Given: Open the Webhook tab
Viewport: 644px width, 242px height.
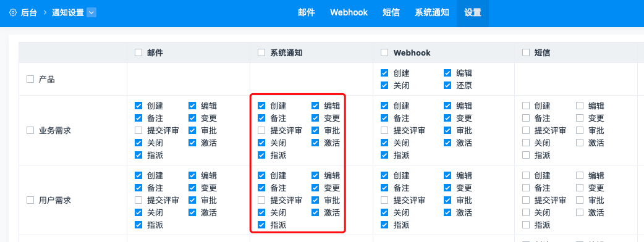Looking at the screenshot, I should 349,13.
